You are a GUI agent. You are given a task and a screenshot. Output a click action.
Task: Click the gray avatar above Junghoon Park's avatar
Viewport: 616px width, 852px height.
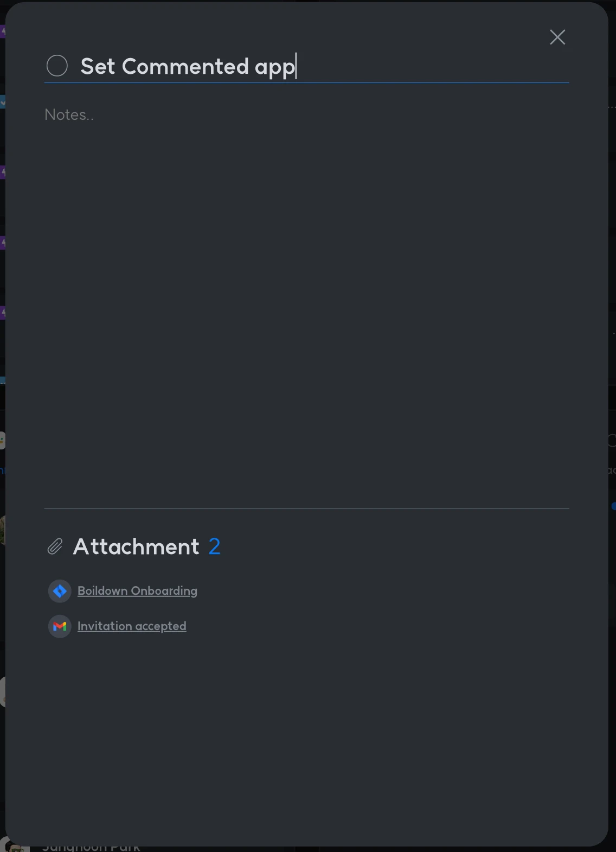coord(3,691)
